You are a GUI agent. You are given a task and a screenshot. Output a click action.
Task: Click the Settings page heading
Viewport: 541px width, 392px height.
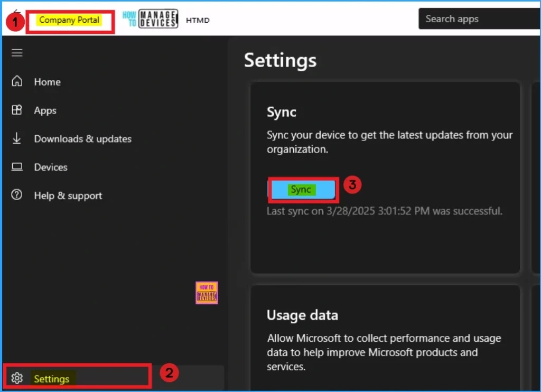[280, 60]
